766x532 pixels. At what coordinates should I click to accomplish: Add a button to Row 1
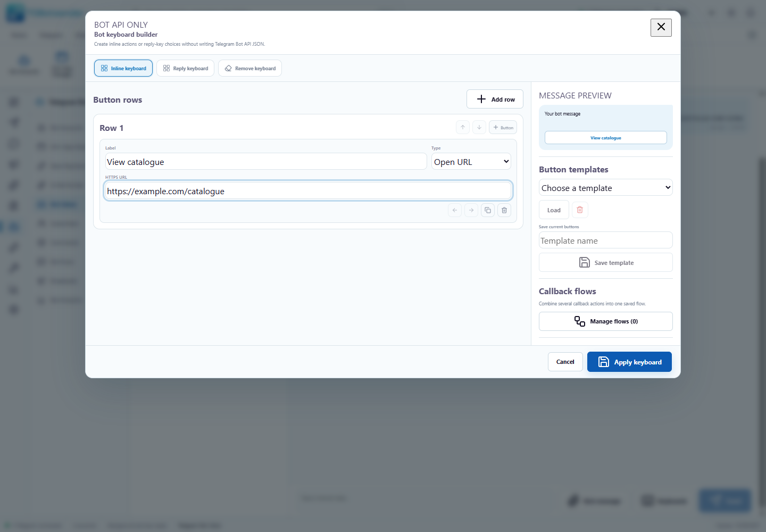[x=503, y=127]
